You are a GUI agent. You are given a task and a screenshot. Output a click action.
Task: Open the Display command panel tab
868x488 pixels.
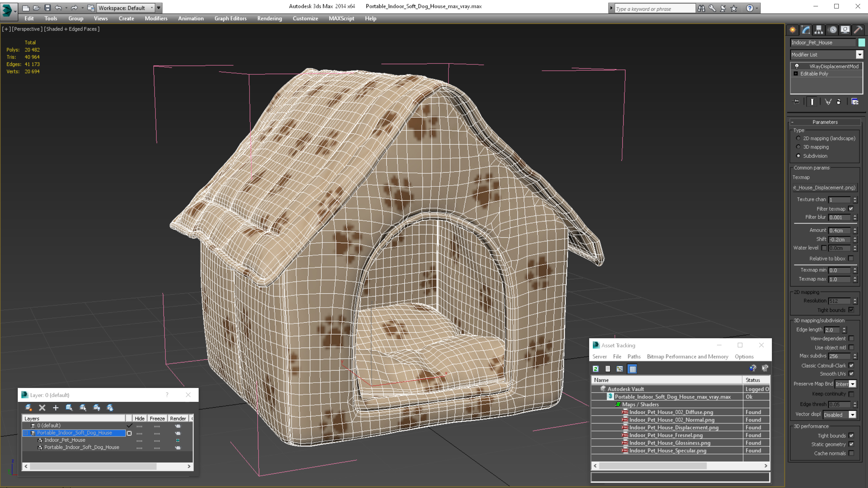[x=845, y=30]
